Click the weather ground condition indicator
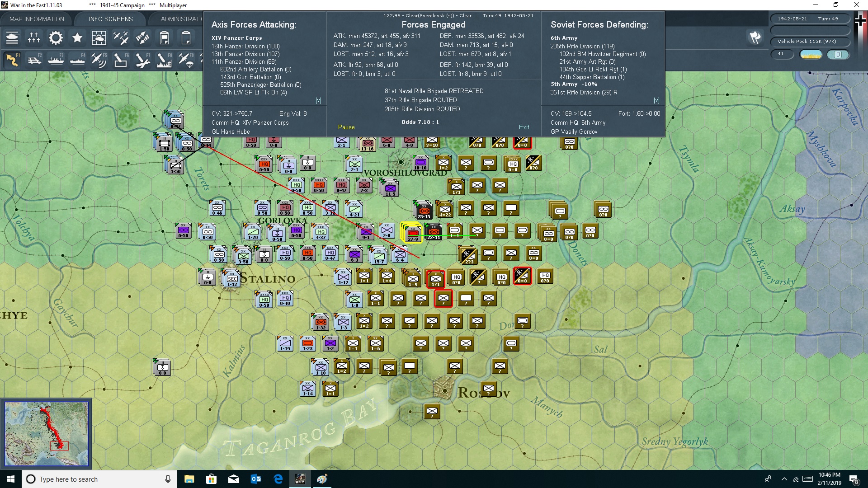868x488 pixels. 811,54
